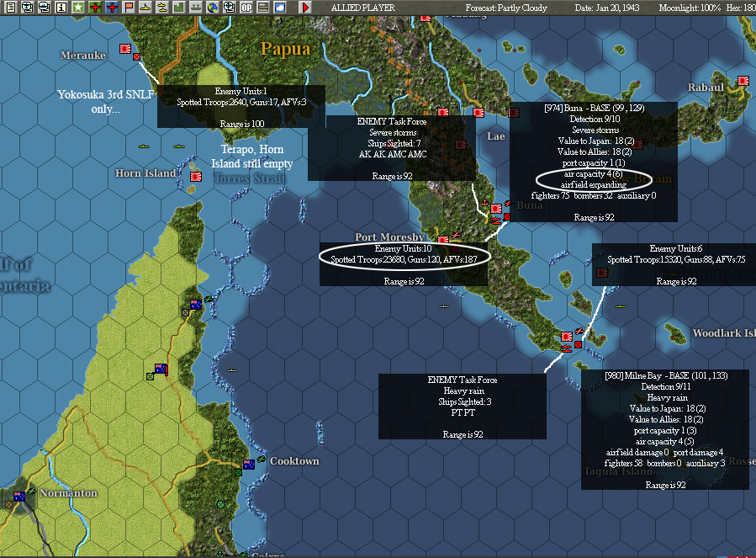
Task: Click the globe toolbar icon
Action: click(213, 8)
